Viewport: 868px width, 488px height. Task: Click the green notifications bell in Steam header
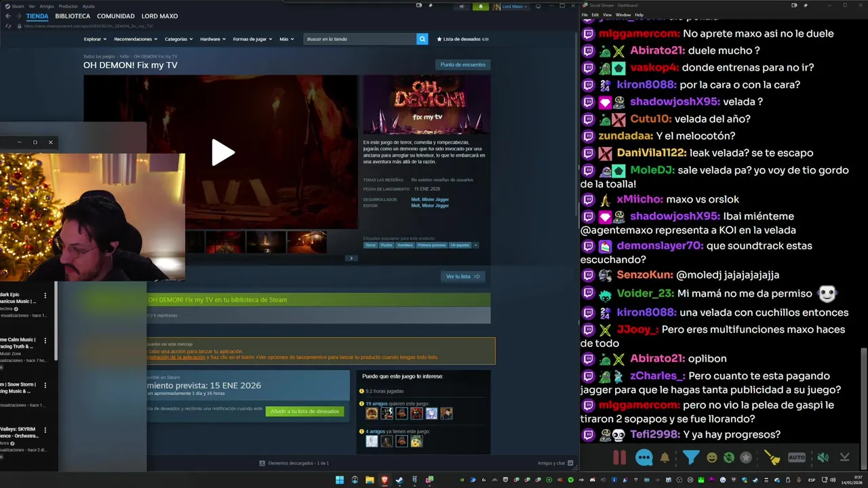[481, 6]
